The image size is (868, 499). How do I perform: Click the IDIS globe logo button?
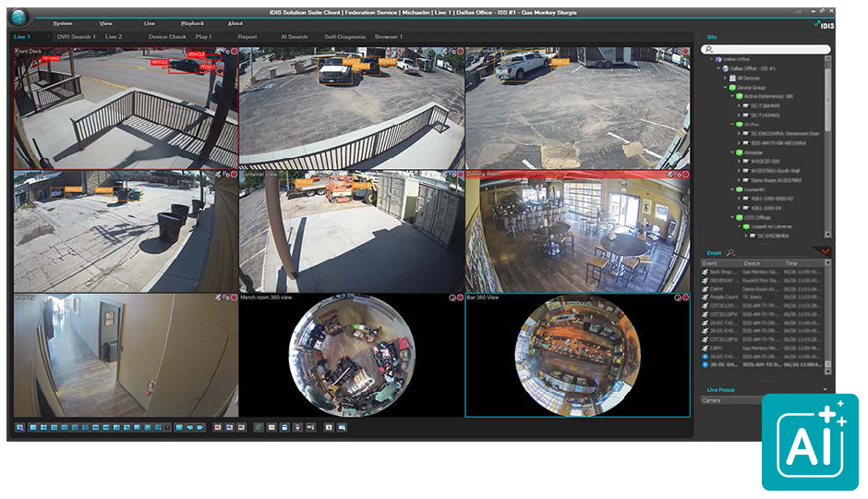[19, 18]
